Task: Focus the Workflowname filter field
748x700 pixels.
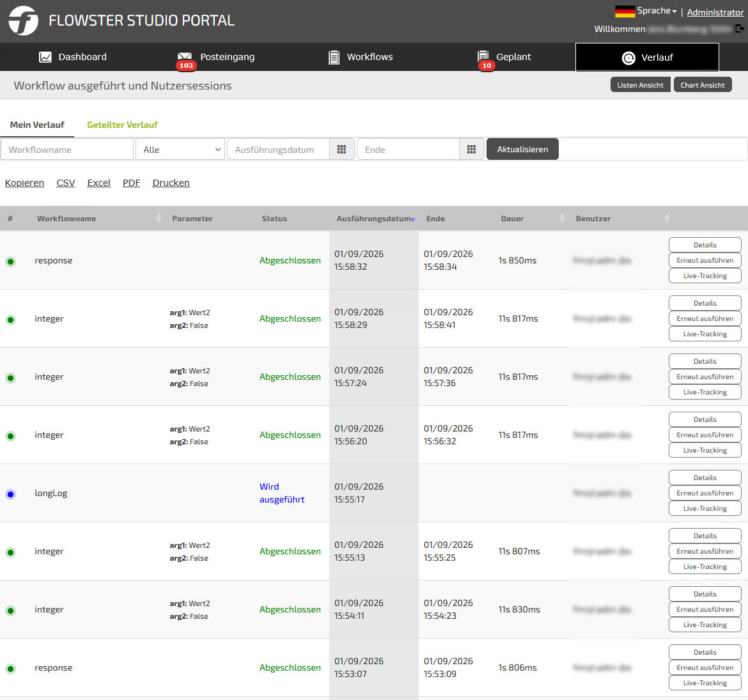Action: point(67,150)
